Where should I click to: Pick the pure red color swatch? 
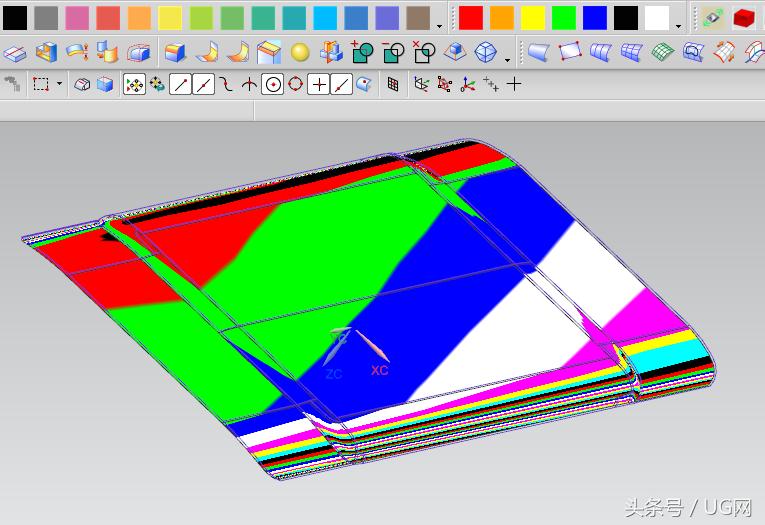[471, 18]
